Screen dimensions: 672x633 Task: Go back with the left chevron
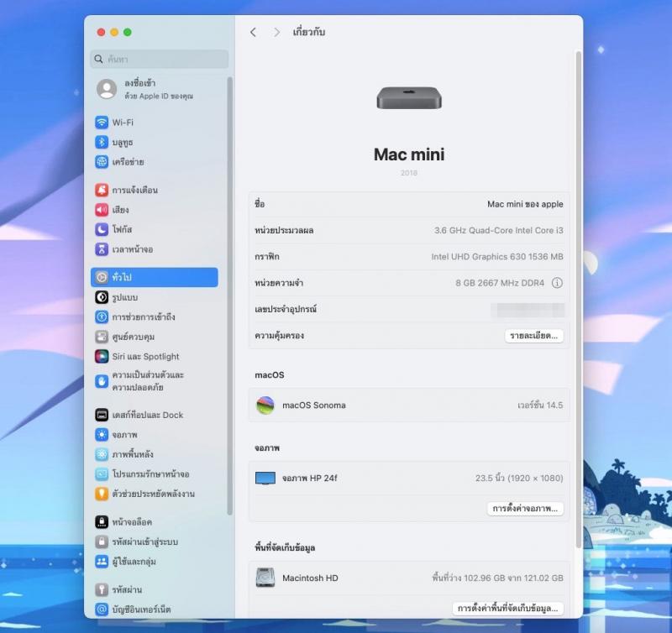(254, 32)
